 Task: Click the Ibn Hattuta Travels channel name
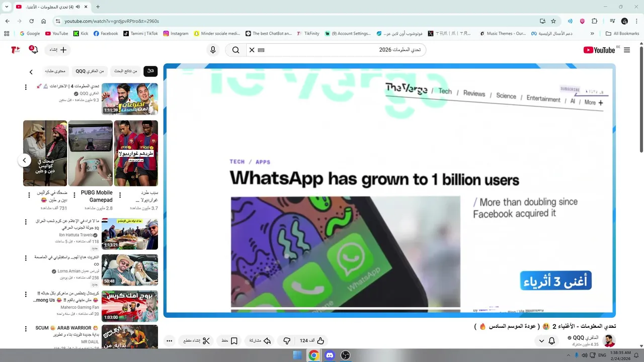pyautogui.click(x=76, y=235)
